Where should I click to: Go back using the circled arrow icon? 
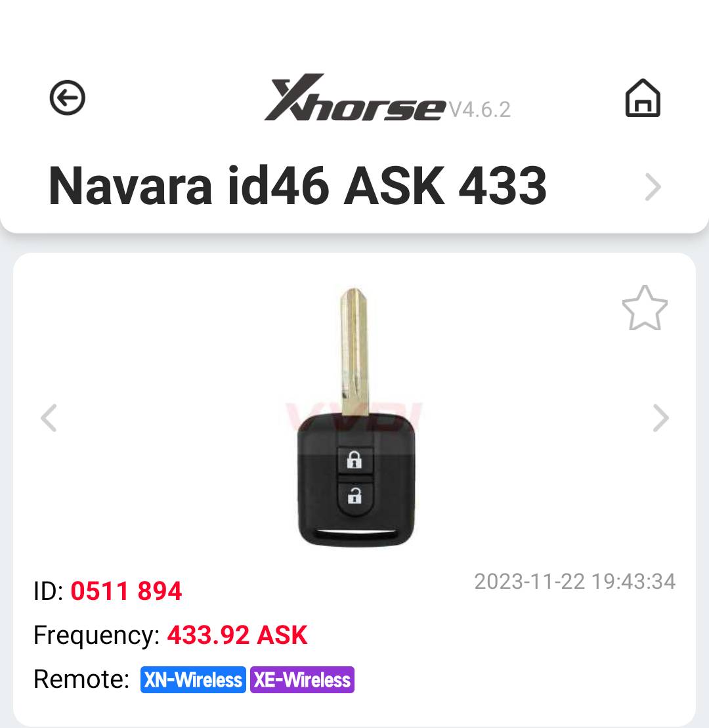pyautogui.click(x=68, y=98)
